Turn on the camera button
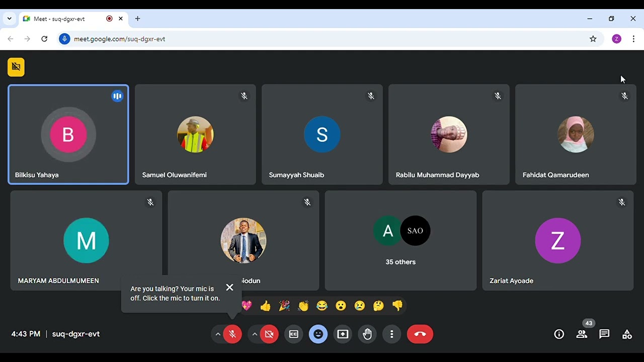 (269, 334)
